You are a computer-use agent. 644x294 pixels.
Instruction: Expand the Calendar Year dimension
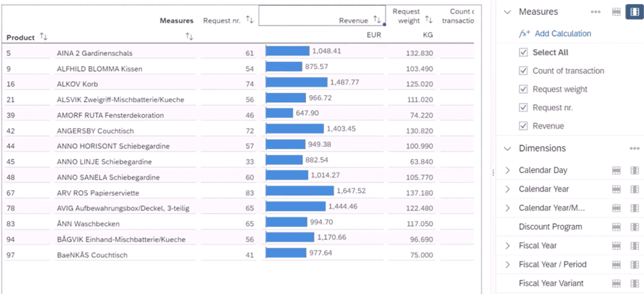[x=507, y=190]
